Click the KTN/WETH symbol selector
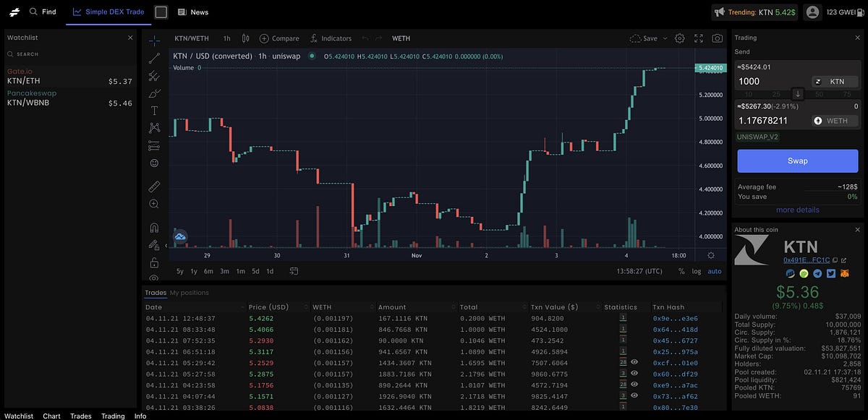The width and height of the screenshot is (868, 420). (192, 38)
